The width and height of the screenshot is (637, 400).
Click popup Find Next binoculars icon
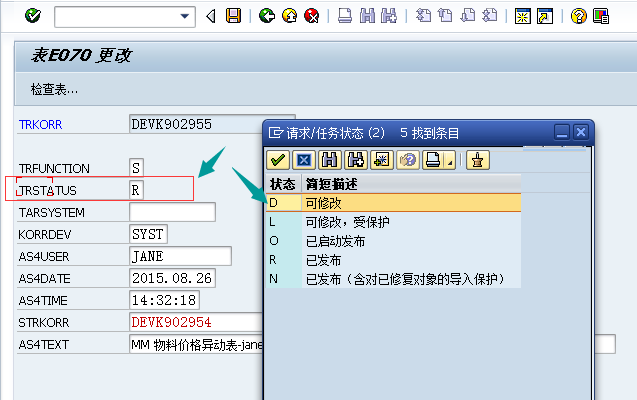pos(355,160)
